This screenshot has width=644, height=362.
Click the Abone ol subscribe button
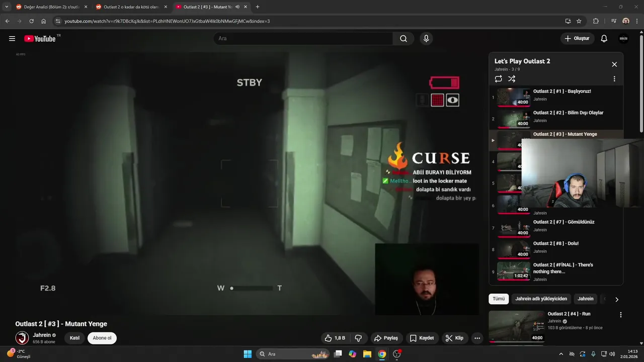102,338
